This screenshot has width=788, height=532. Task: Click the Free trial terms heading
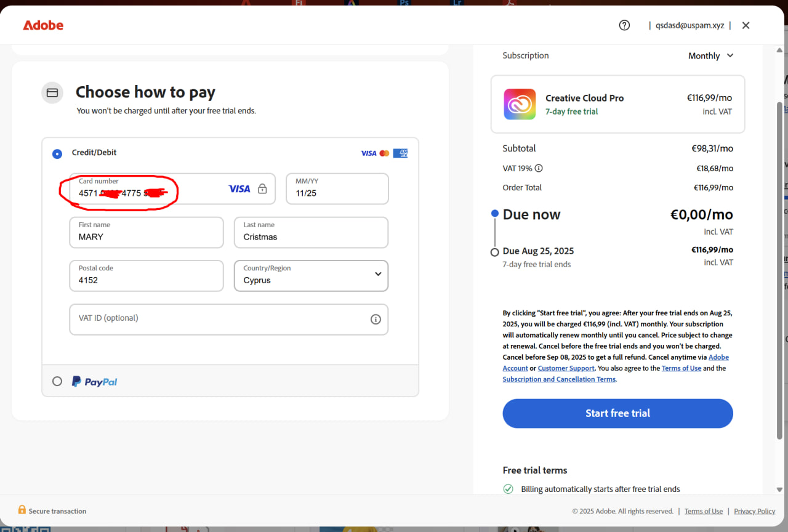(535, 470)
